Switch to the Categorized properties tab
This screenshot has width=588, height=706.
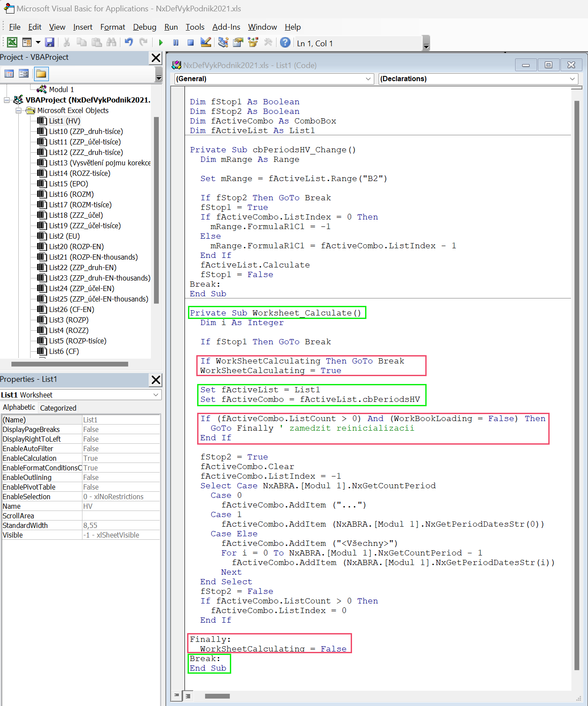click(x=58, y=408)
